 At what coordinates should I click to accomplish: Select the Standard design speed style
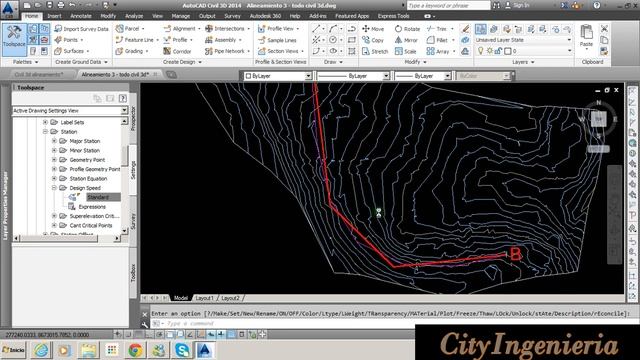[98, 197]
